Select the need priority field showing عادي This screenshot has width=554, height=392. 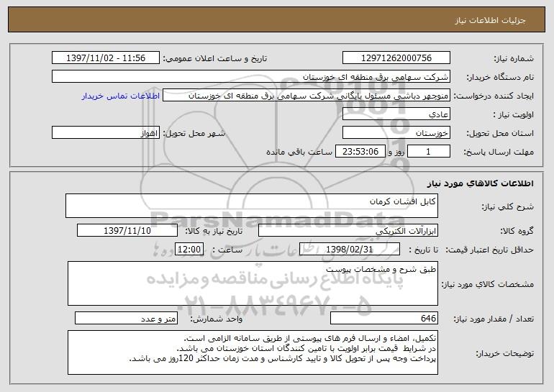[x=396, y=114]
